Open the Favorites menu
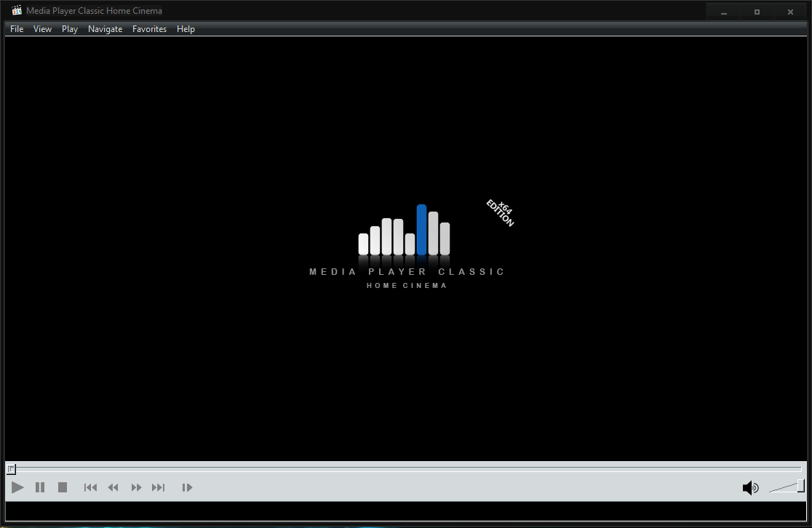Viewport: 812px width, 528px height. pyautogui.click(x=150, y=29)
